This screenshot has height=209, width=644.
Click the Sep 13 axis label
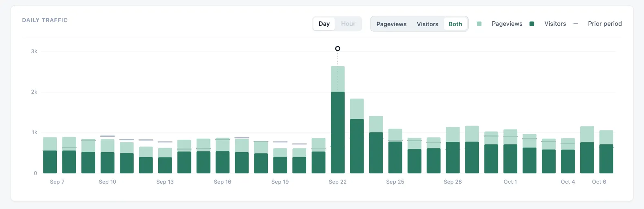(165, 182)
